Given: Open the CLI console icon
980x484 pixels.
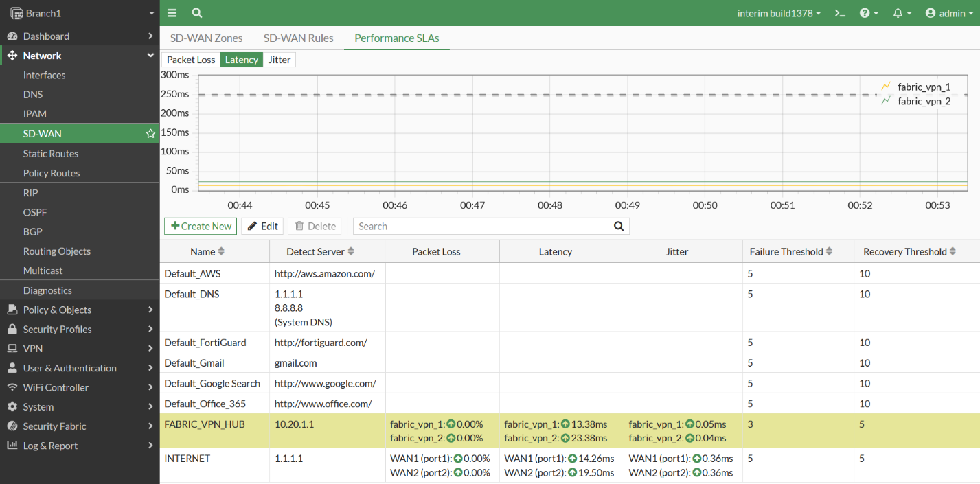Looking at the screenshot, I should coord(840,12).
